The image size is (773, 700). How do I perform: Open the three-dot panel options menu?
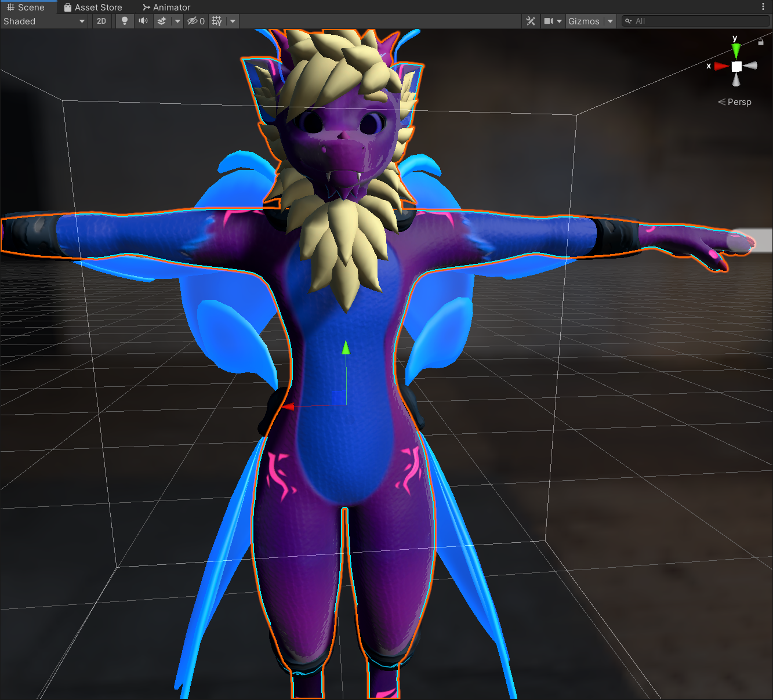763,6
